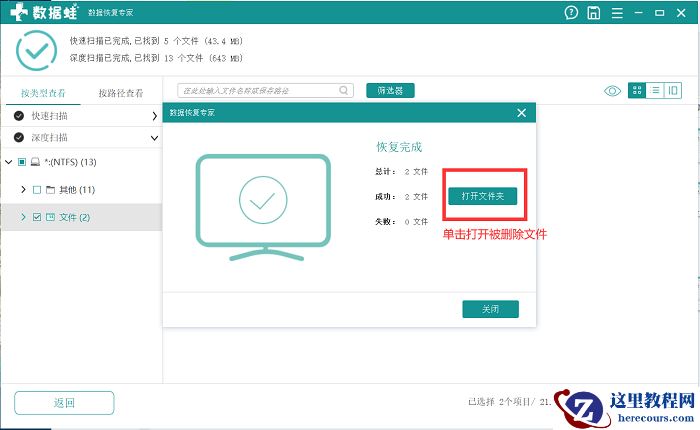700x430 pixels.
Task: Select the 其他 (11) tree label
Action: point(77,190)
